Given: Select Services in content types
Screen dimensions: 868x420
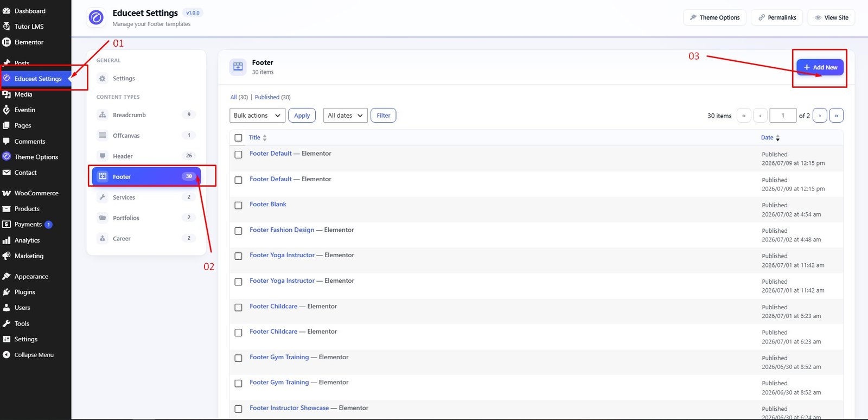Looking at the screenshot, I should 146,198.
